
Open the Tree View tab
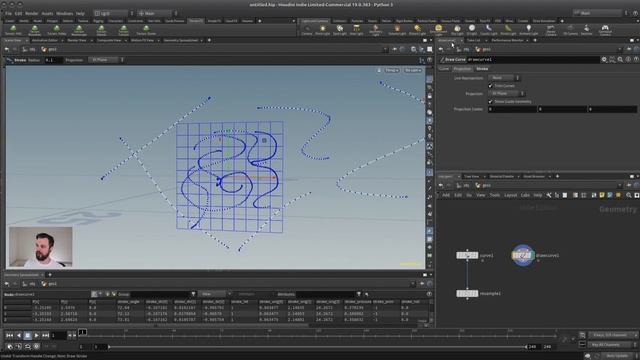(x=472, y=176)
